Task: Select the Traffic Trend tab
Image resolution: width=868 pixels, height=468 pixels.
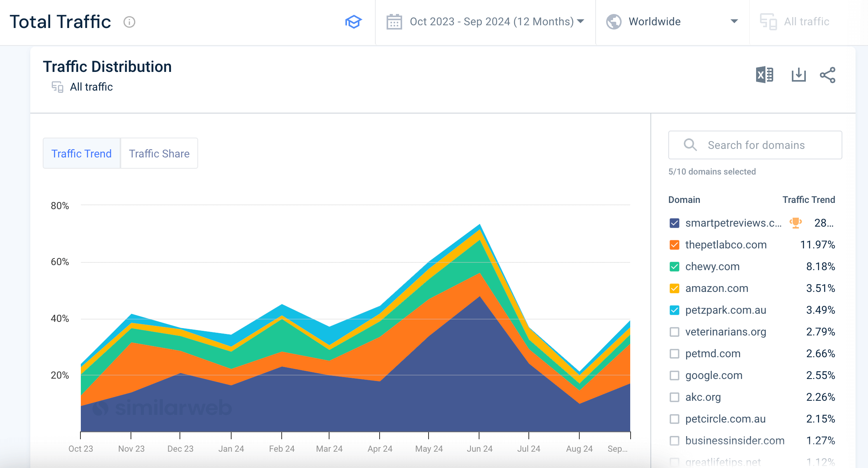Action: [82, 154]
